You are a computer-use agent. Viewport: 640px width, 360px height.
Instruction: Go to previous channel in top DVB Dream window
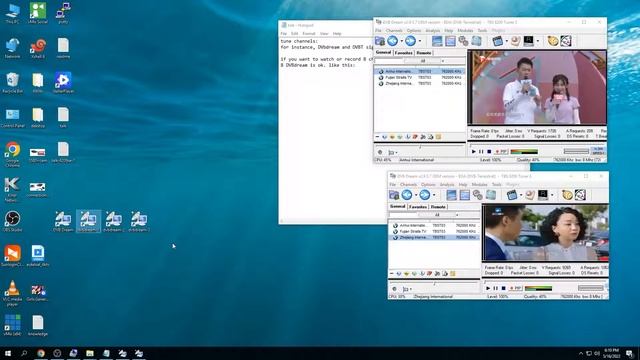pos(392,41)
